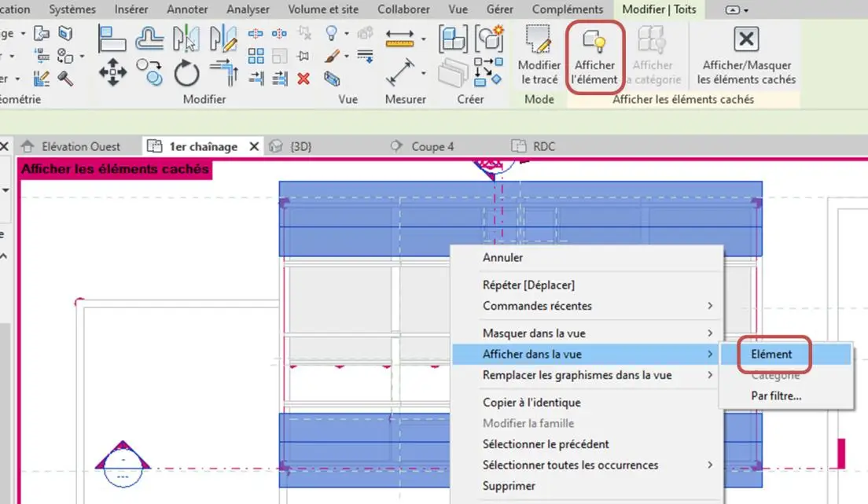The width and height of the screenshot is (868, 504).
Task: Open the Systèmes ribbon tab
Action: click(72, 9)
